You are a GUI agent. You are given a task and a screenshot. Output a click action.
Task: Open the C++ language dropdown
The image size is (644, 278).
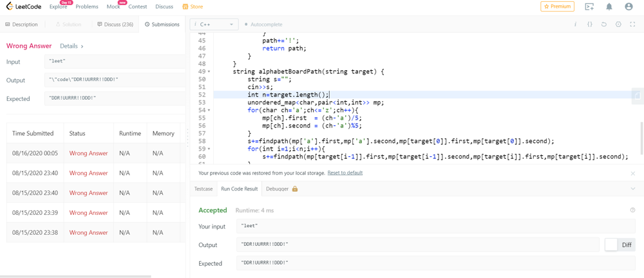[x=214, y=24]
